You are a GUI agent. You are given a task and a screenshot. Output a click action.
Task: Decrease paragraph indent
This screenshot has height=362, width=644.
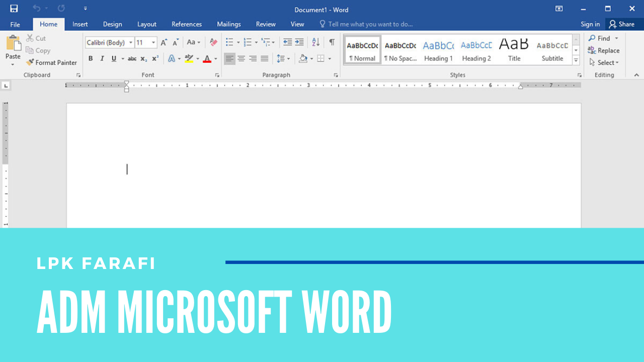(287, 43)
